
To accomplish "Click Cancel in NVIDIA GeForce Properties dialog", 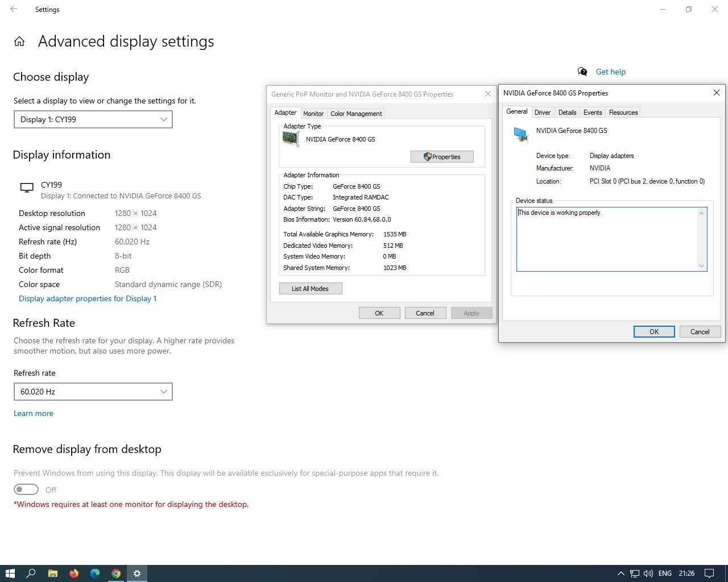I will coord(700,332).
